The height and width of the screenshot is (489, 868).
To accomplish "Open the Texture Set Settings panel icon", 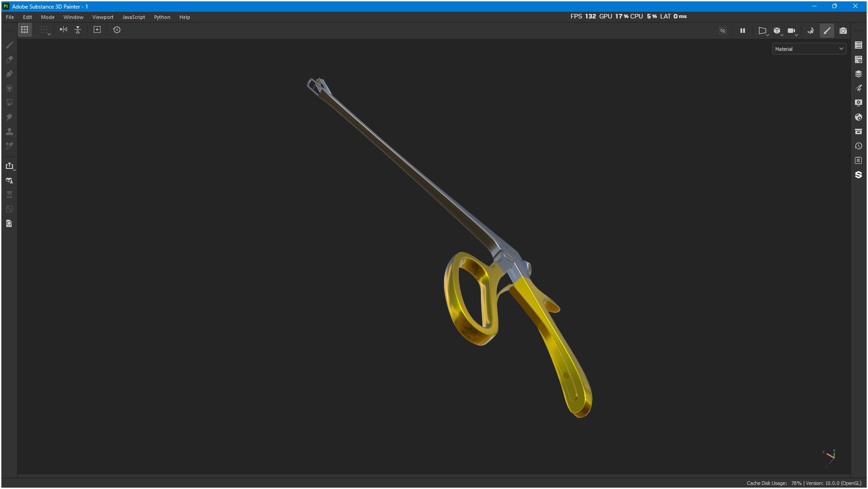I will pos(859,59).
